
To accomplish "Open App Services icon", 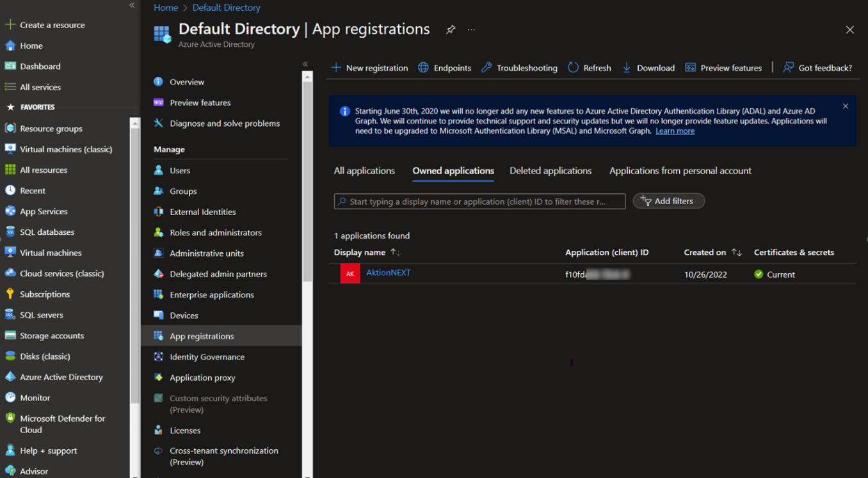I will [x=10, y=211].
